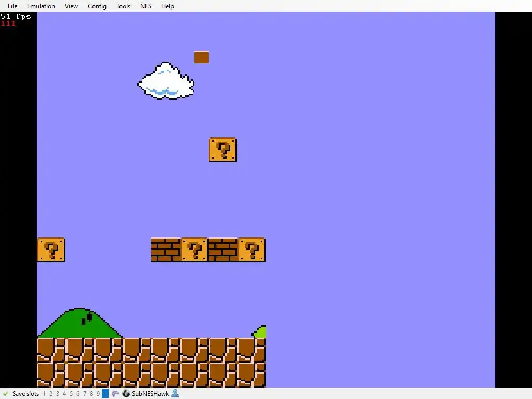Select save slot 2
Viewport: 532px width, 399px height.
tap(51, 394)
